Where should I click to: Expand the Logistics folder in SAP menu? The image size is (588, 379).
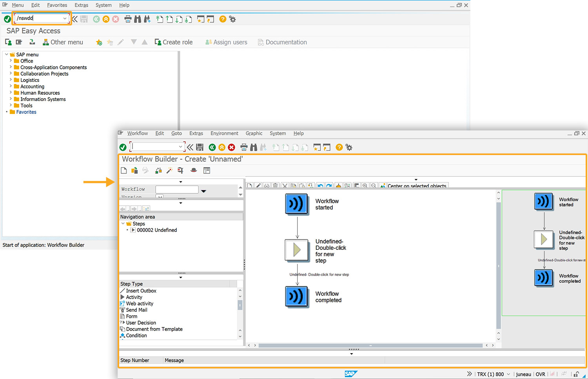coord(11,80)
